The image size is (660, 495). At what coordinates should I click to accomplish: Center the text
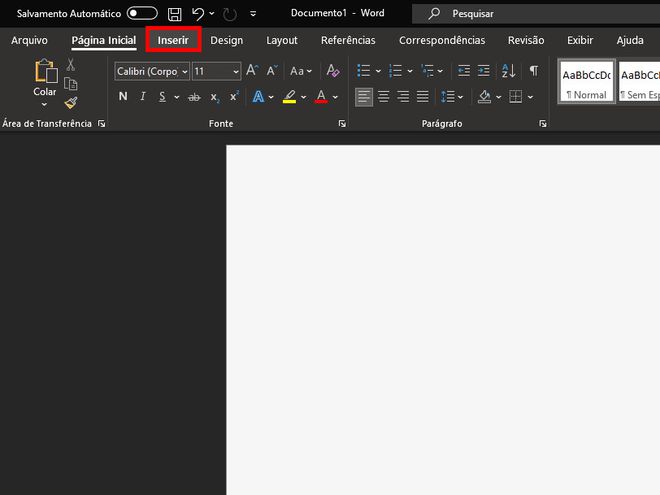383,97
